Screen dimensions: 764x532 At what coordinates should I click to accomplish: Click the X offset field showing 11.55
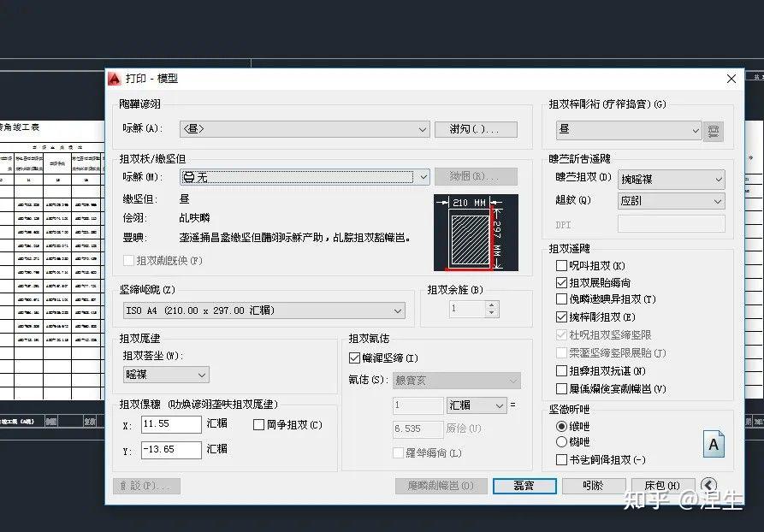(x=171, y=424)
